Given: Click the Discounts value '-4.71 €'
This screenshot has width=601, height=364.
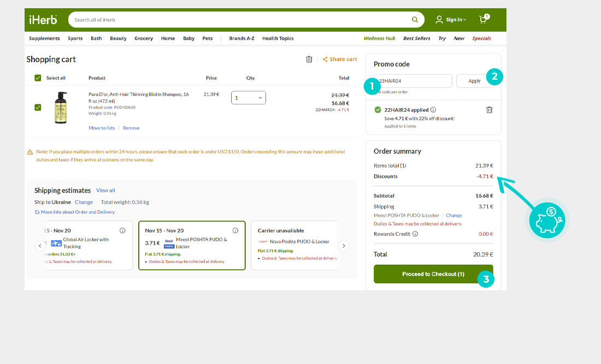Looking at the screenshot, I should pyautogui.click(x=485, y=176).
